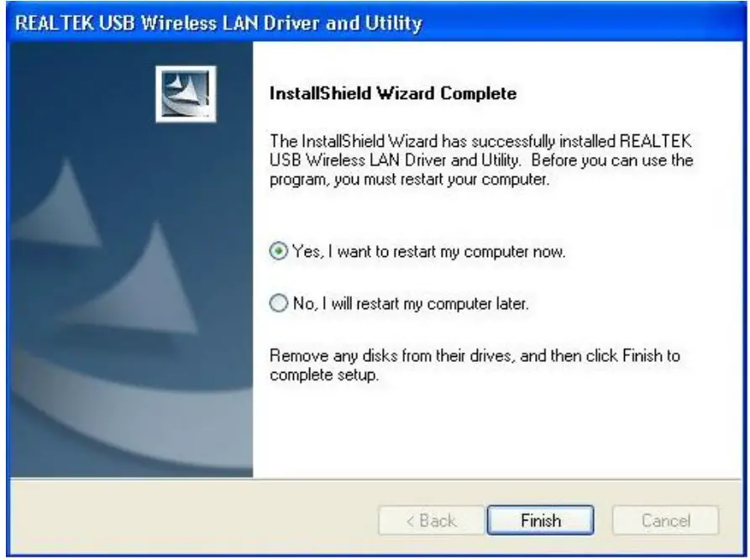Click 'Yes, I want to restart my computer now' label
The image size is (750, 560).
(428, 252)
